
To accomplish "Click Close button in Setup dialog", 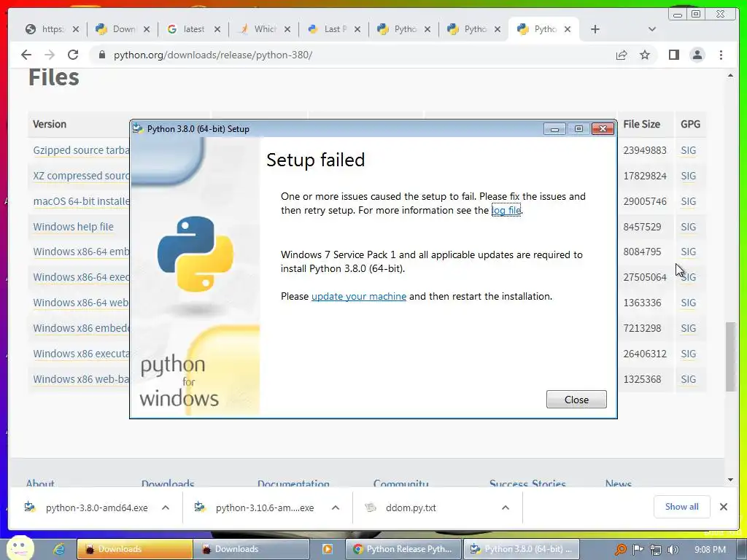I will coord(576,400).
